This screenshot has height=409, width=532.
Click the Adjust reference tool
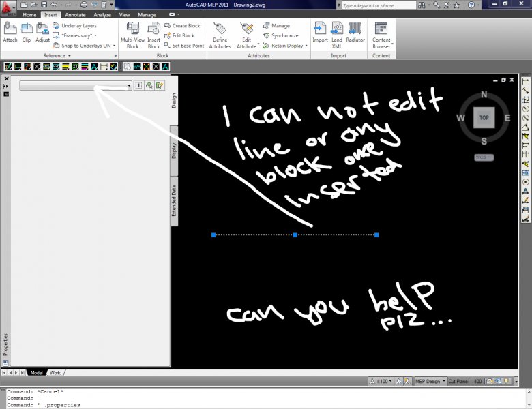click(x=43, y=33)
